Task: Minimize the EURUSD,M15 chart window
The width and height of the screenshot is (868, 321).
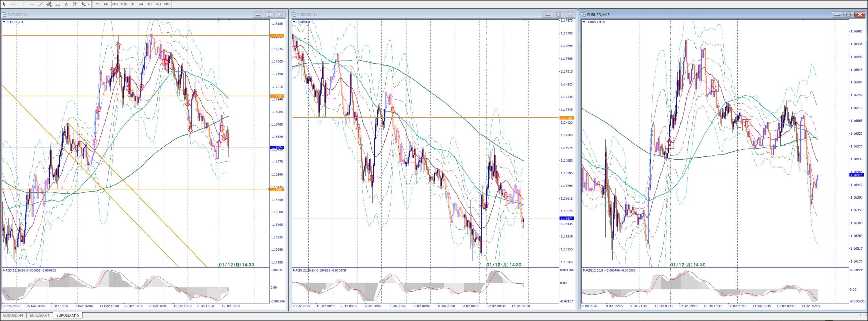Action: [837, 15]
